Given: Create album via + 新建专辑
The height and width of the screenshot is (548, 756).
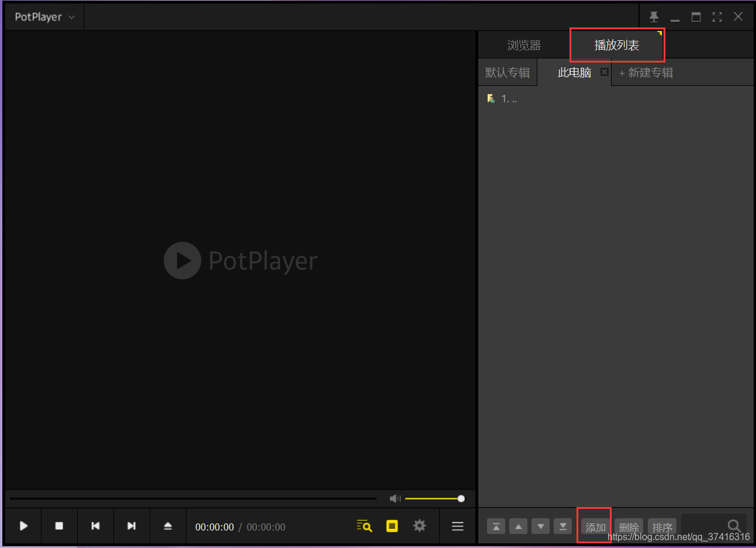Looking at the screenshot, I should 646,72.
